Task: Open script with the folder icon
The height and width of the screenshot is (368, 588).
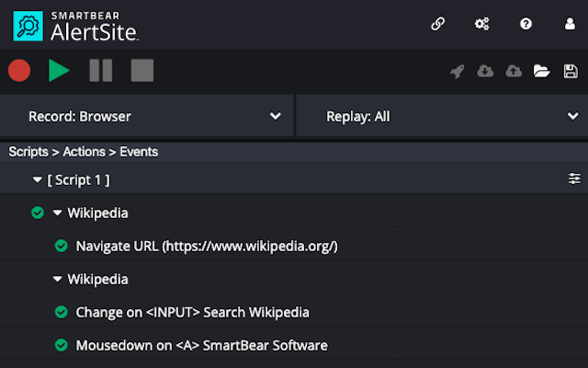Action: point(542,72)
